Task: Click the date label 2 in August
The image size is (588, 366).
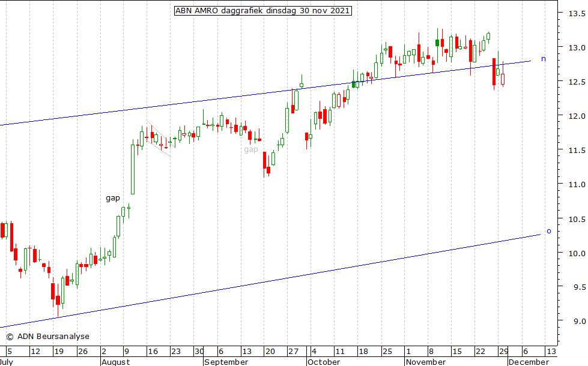Action: 104,352
